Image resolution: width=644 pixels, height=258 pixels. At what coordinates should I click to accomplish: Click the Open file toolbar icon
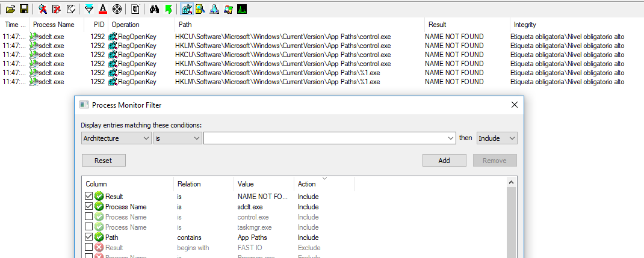click(x=11, y=8)
